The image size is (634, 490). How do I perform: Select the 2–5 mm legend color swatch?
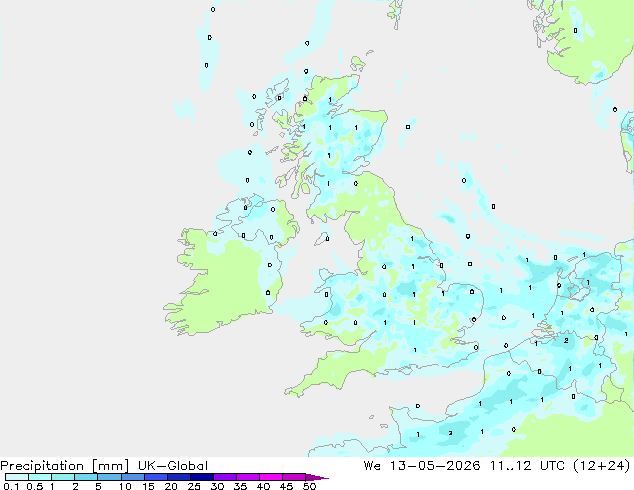coord(86,477)
